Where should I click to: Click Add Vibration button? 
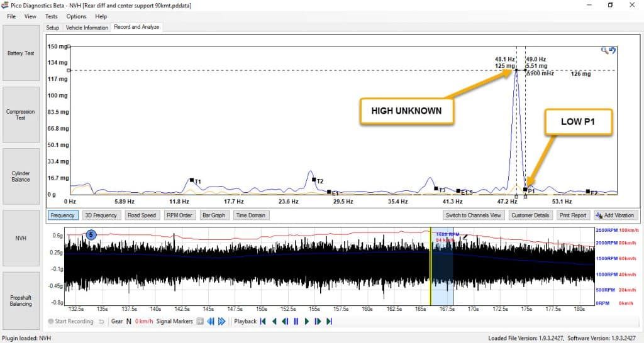(615, 215)
